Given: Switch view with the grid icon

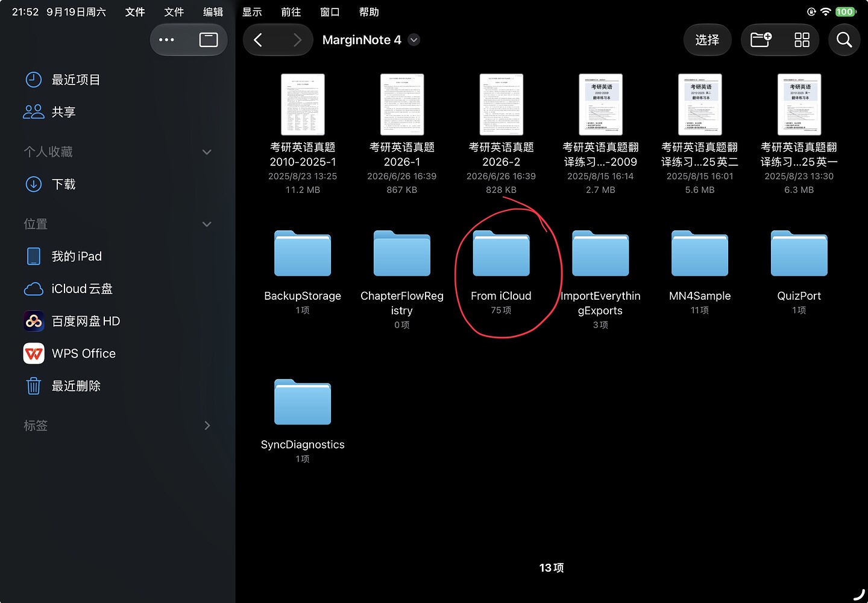Looking at the screenshot, I should coord(802,40).
